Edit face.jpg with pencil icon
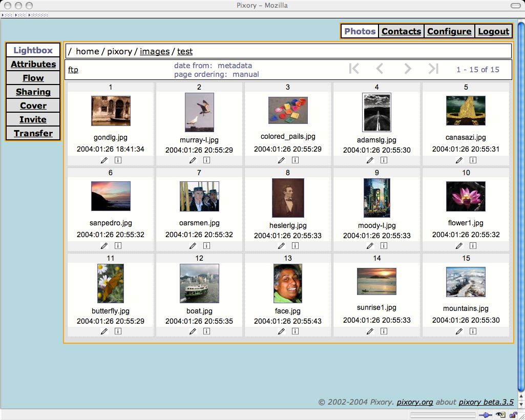 pos(281,331)
